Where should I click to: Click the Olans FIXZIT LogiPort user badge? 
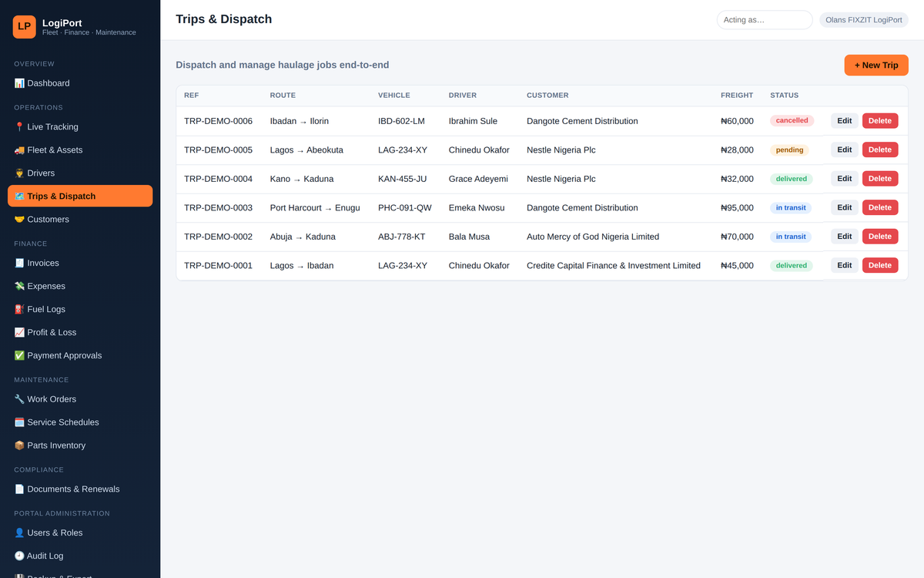pos(864,20)
